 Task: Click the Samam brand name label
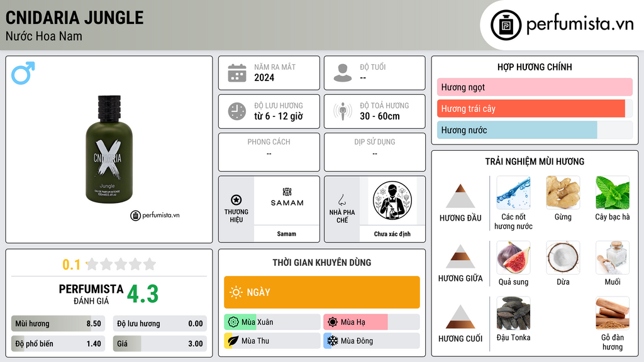[x=286, y=234]
